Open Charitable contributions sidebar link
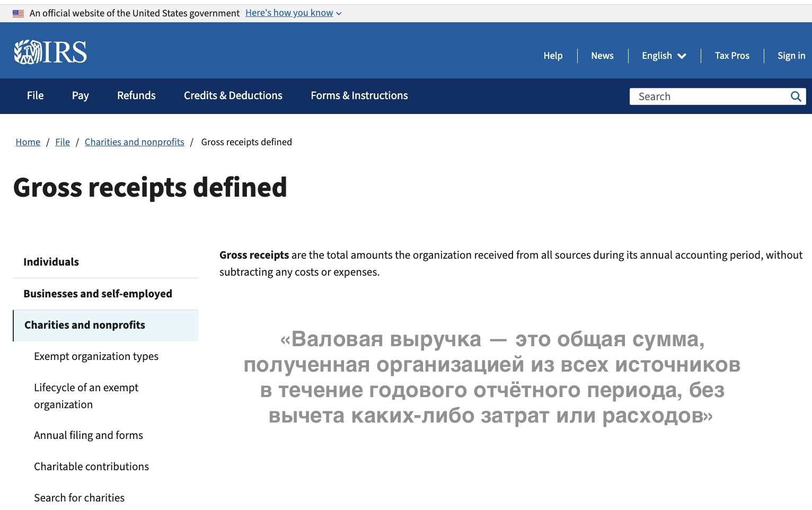Screen dimensions: 812x510 point(91,467)
